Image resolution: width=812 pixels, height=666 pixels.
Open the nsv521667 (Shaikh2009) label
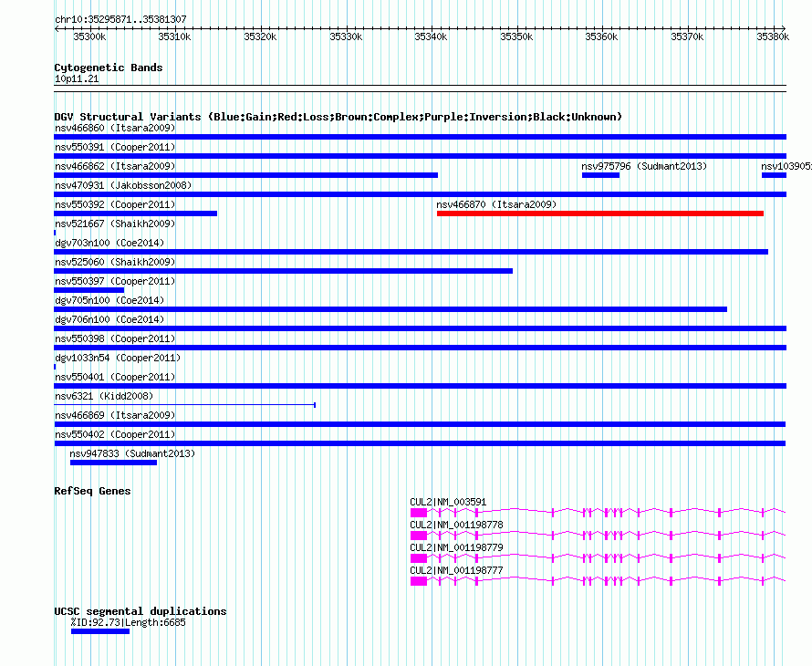[x=115, y=224]
